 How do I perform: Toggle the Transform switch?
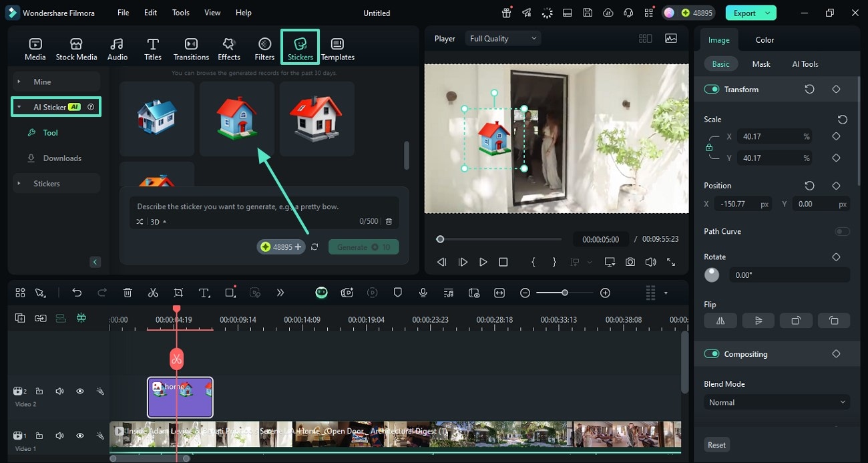712,89
